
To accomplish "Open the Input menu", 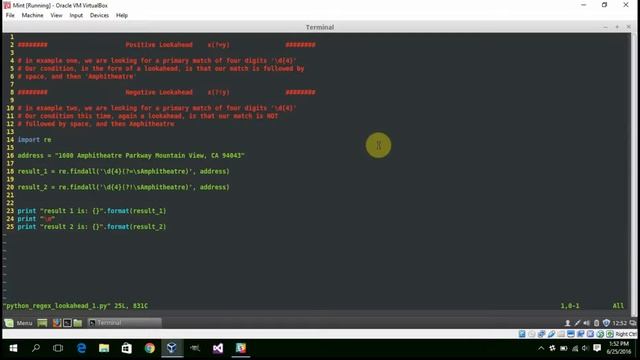I will click(x=76, y=15).
